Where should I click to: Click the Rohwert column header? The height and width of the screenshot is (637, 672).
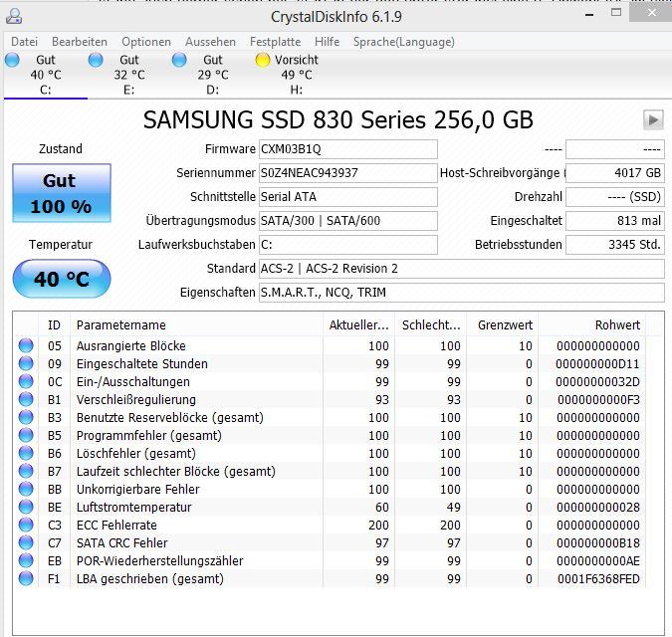point(592,325)
